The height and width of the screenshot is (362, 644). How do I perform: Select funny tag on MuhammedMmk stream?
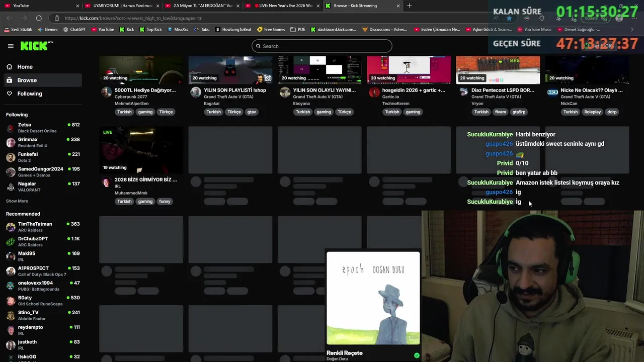click(165, 202)
